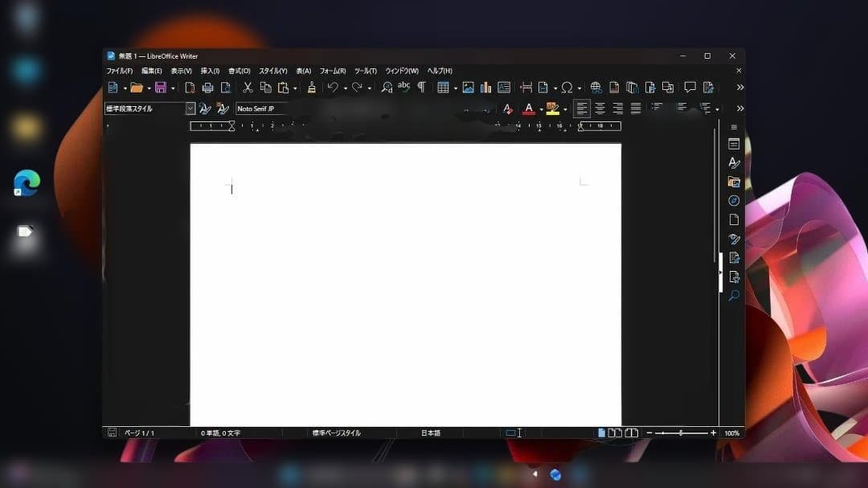Viewport: 868px width, 488px height.
Task: Open the sidebar Gallery icon
Action: 733,182
